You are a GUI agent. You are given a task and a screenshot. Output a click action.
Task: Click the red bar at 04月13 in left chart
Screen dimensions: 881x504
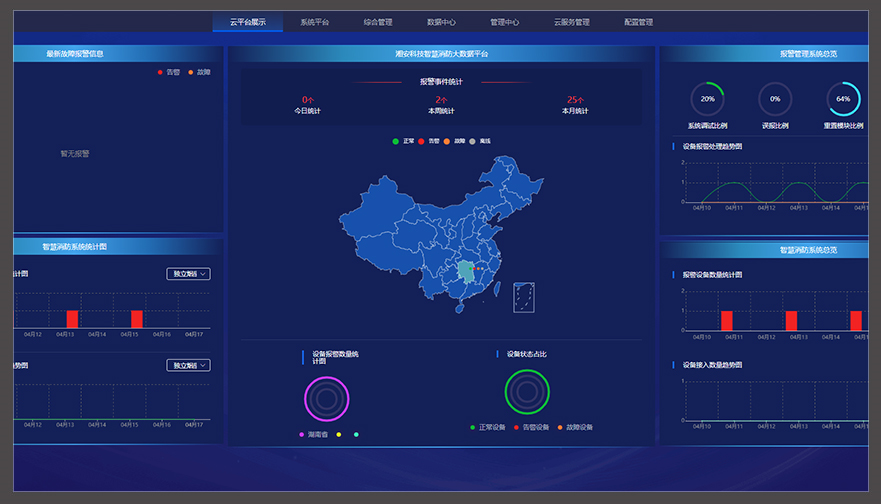pos(72,319)
